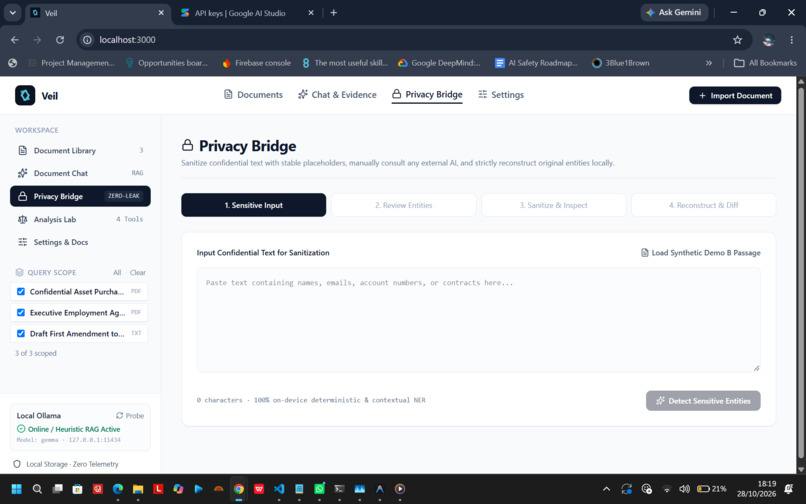Viewport: 806px width, 504px height.
Task: Open WhatsApp from the taskbar
Action: click(319, 489)
